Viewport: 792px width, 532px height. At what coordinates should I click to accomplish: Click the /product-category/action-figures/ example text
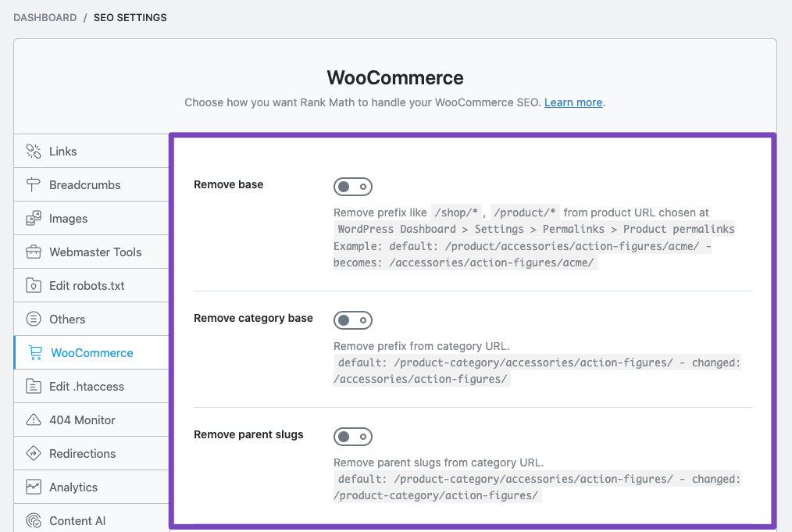click(438, 495)
